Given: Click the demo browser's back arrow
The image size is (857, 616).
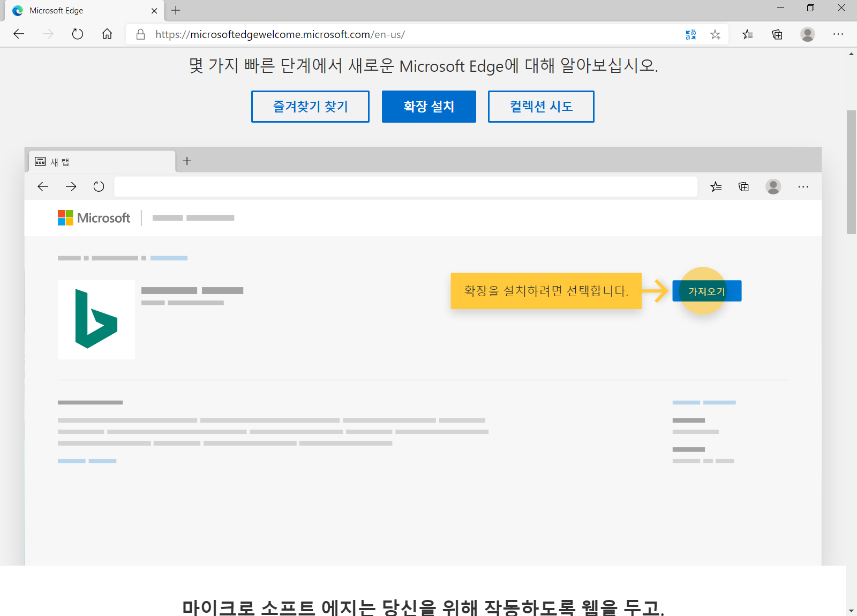Looking at the screenshot, I should 43,186.
